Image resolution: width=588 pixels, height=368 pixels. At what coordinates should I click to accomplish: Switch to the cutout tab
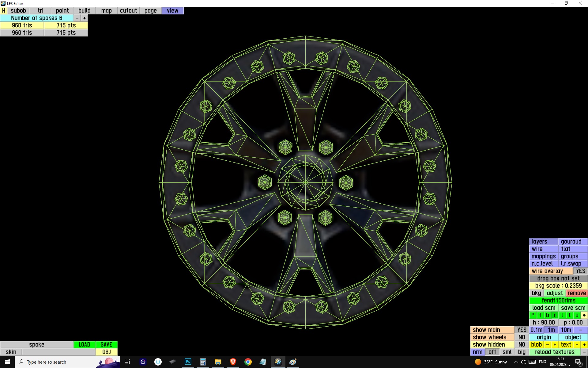[128, 11]
